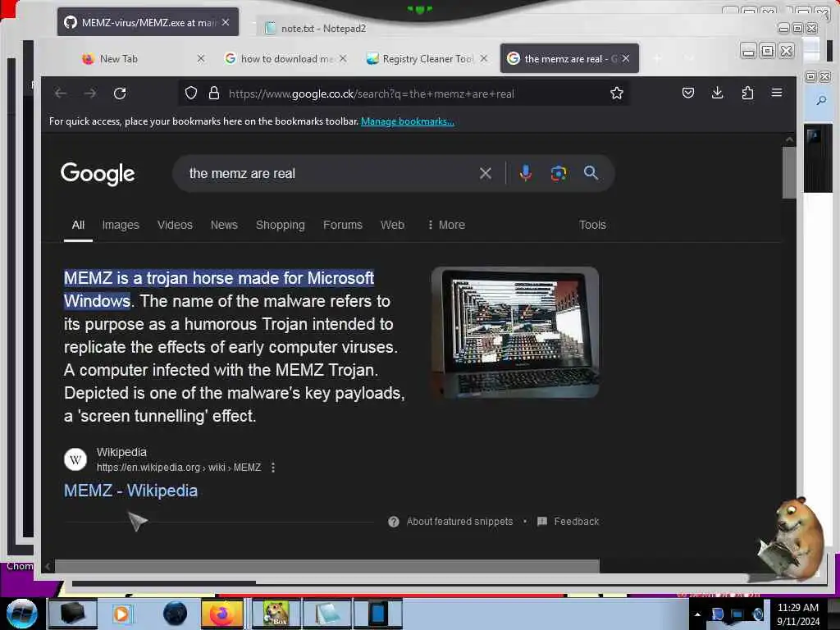Image resolution: width=840 pixels, height=630 pixels.
Task: Open Google search Tools
Action: click(592, 225)
